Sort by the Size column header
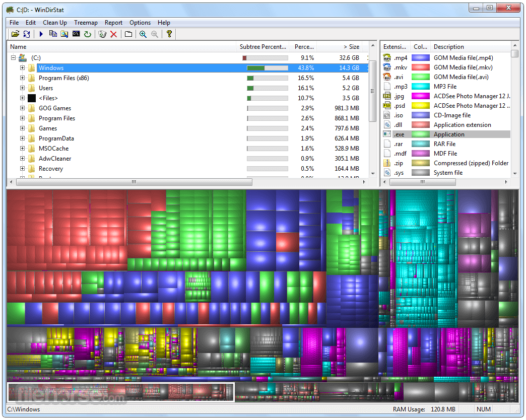This screenshot has width=526, height=420. pyautogui.click(x=340, y=47)
